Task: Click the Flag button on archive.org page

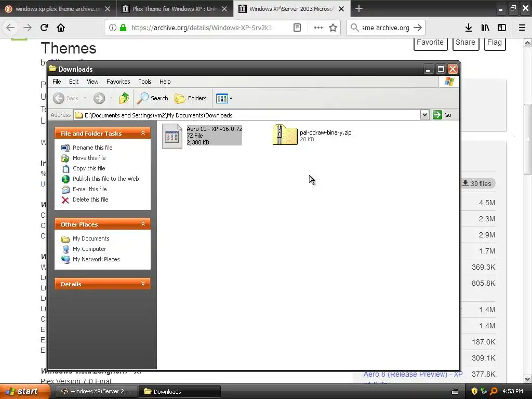Action: point(495,43)
